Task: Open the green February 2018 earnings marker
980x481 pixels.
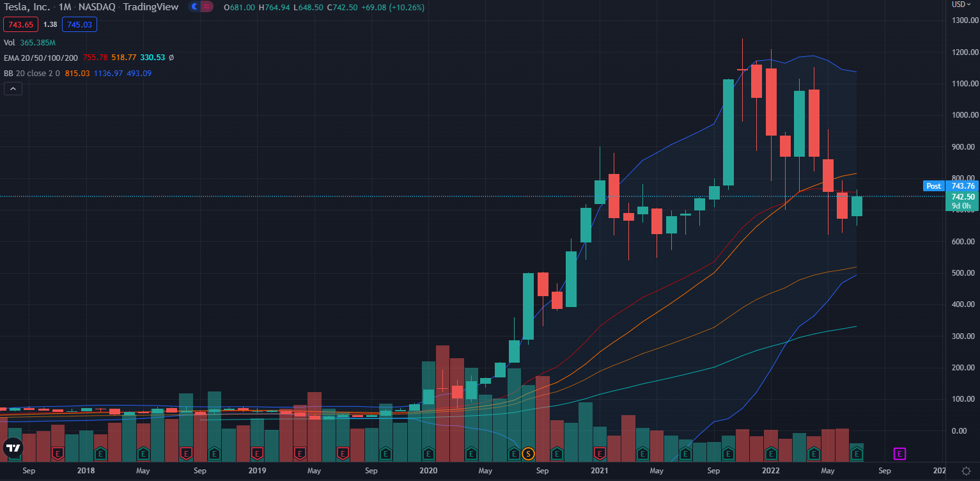Action: pyautogui.click(x=100, y=454)
